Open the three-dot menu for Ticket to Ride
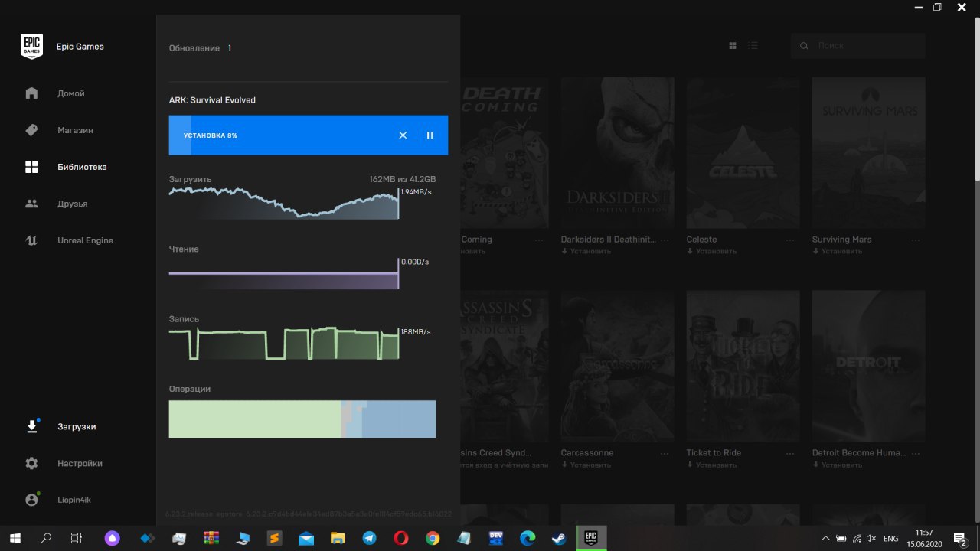Image resolution: width=980 pixels, height=551 pixels. 790,453
